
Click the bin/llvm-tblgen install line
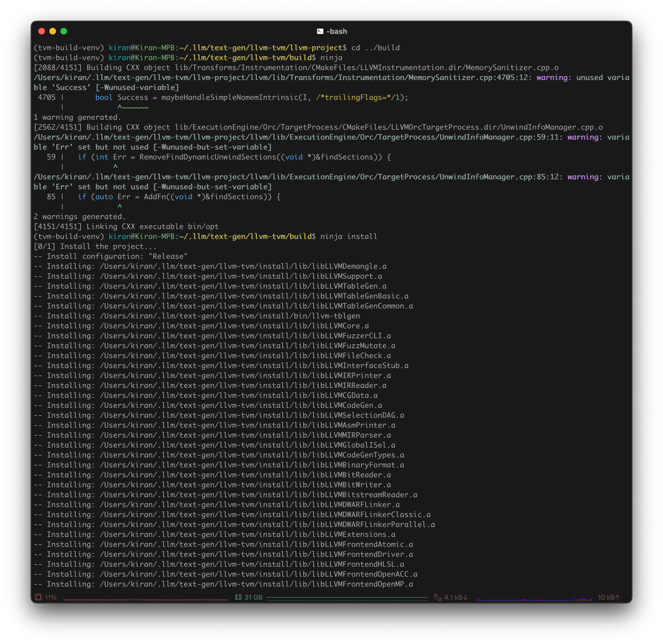click(197, 316)
